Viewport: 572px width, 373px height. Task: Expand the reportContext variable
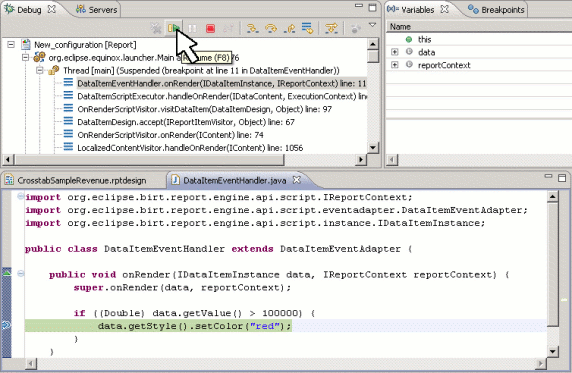pyautogui.click(x=395, y=65)
